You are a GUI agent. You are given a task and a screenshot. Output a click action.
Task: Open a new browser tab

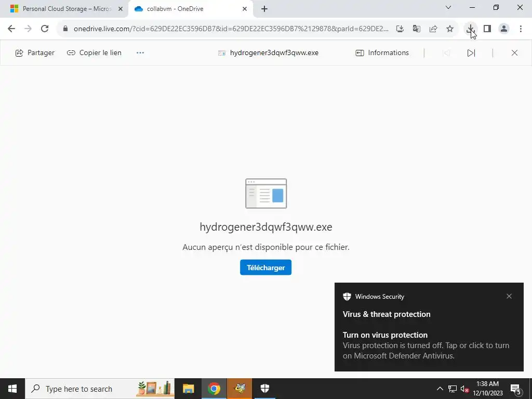click(264, 9)
